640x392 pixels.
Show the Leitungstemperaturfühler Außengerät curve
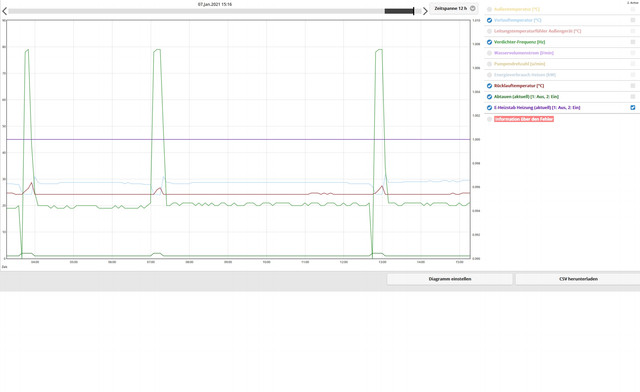[x=489, y=31]
